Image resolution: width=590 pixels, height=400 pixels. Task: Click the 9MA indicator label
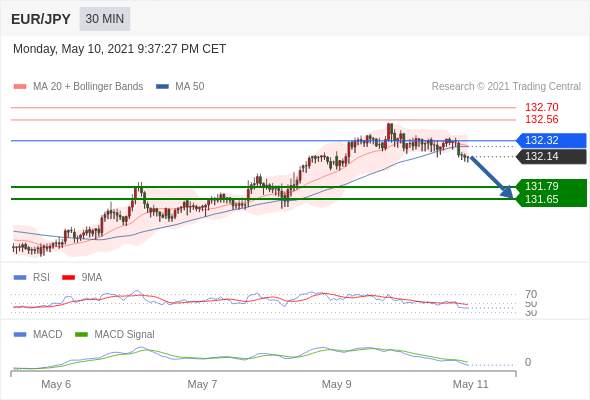click(x=92, y=278)
